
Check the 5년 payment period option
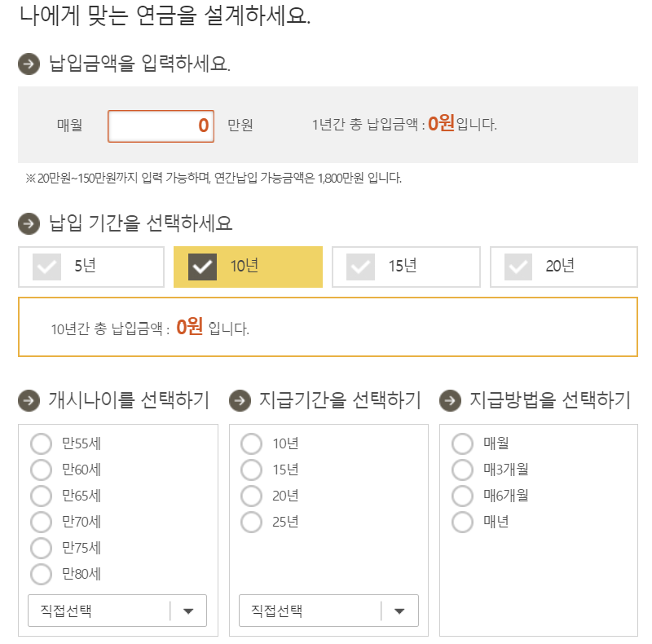click(x=46, y=267)
